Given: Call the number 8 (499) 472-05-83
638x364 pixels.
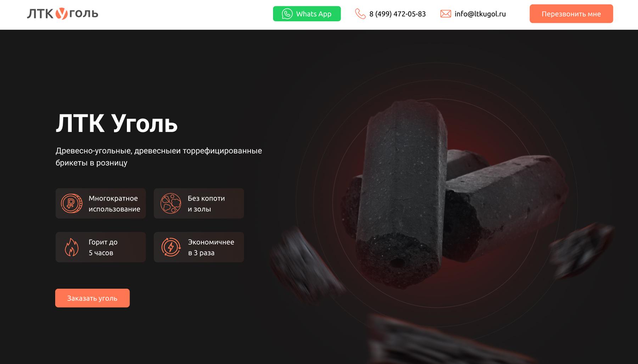Looking at the screenshot, I should 397,14.
